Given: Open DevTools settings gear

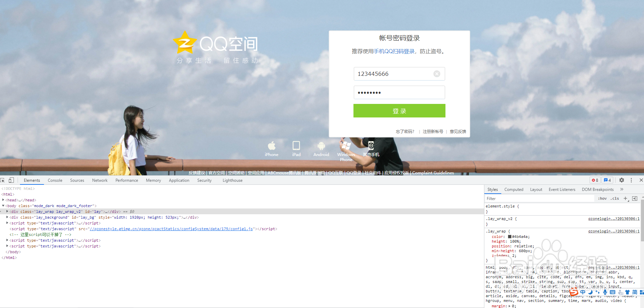Looking at the screenshot, I should (x=622, y=180).
